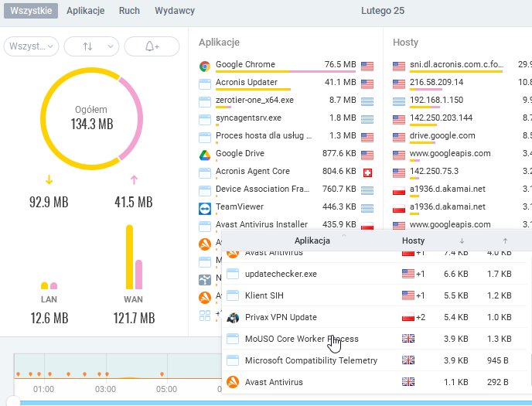Image resolution: width=532 pixels, height=406 pixels.
Task: Click the Aplikacja column header in popup
Action: 312,241
